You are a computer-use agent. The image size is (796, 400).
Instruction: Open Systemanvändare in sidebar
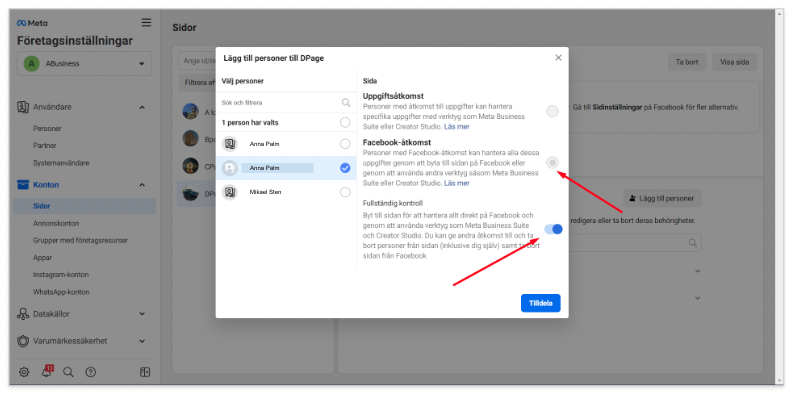pos(61,163)
